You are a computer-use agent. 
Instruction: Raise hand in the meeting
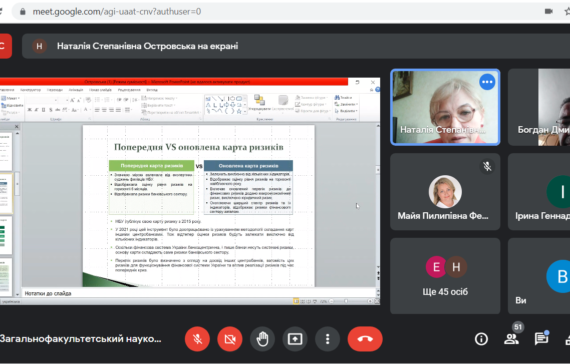pyautogui.click(x=262, y=339)
